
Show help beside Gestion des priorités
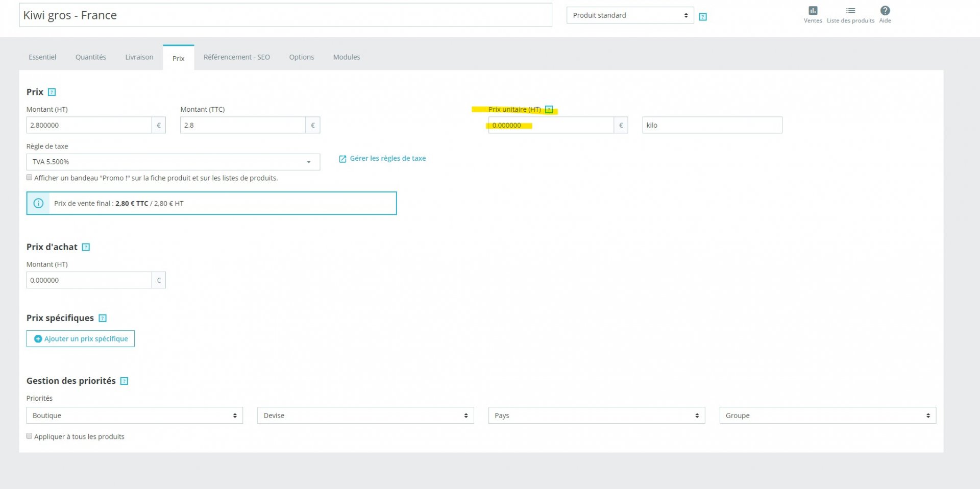(x=124, y=381)
